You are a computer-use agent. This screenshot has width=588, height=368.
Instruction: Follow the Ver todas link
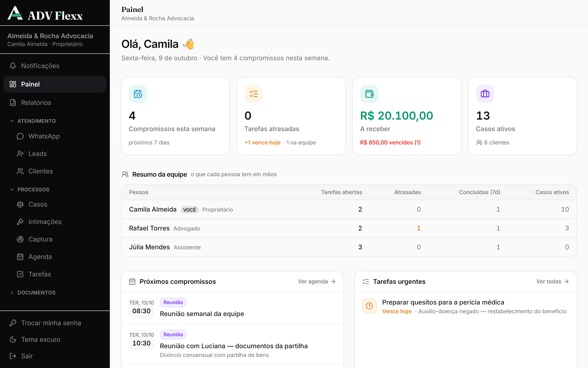pyautogui.click(x=553, y=282)
